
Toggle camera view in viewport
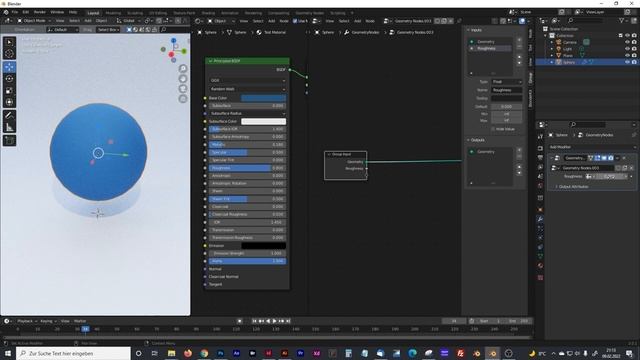pyautogui.click(x=183, y=89)
